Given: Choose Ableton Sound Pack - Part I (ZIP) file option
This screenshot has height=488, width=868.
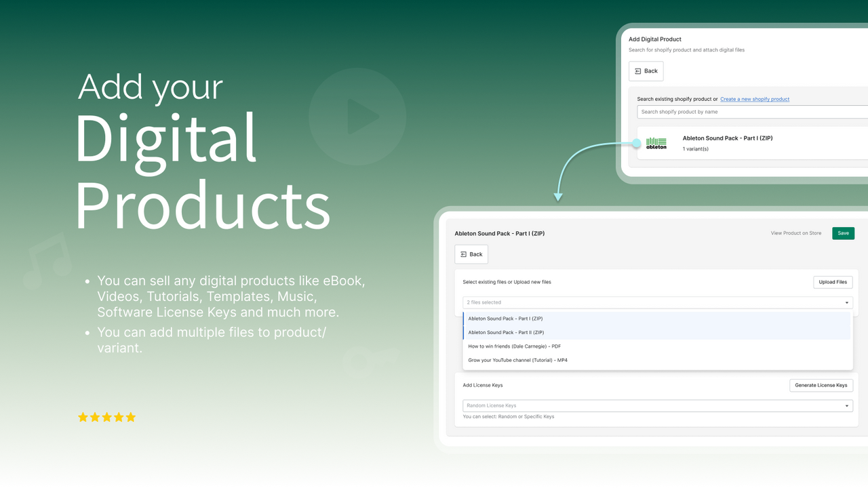Looking at the screenshot, I should coord(657,319).
